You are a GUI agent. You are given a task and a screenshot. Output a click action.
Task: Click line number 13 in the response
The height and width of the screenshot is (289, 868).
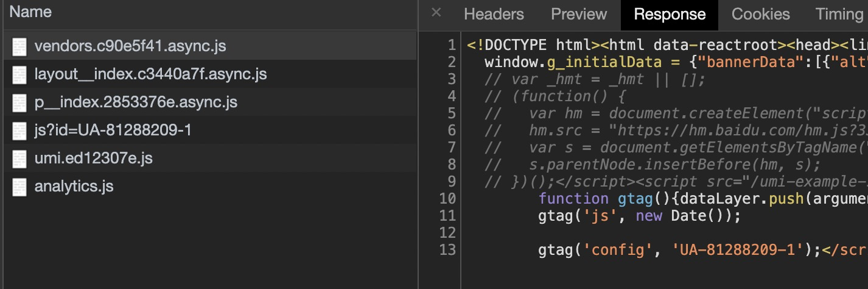click(447, 250)
